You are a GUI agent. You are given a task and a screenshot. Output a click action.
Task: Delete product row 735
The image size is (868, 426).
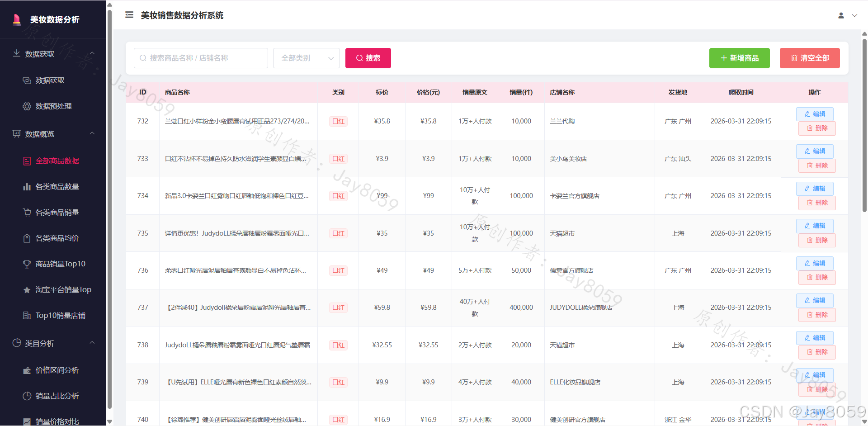(817, 240)
